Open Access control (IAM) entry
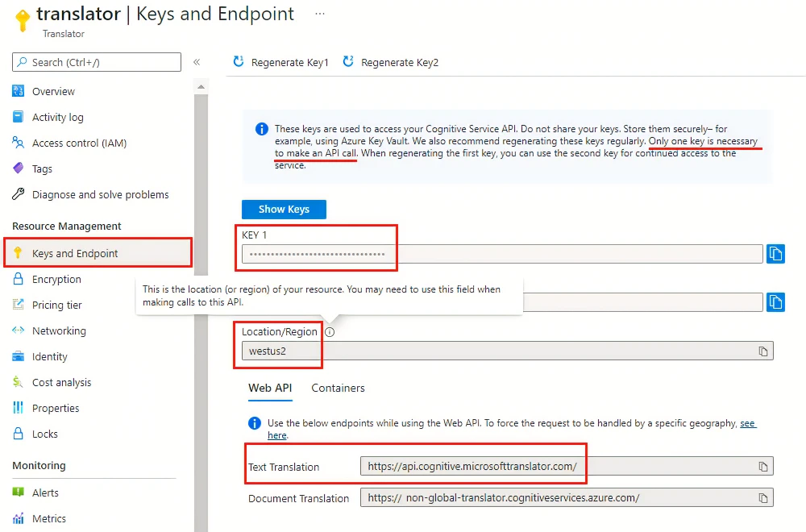Image resolution: width=806 pixels, height=532 pixels. 79,143
